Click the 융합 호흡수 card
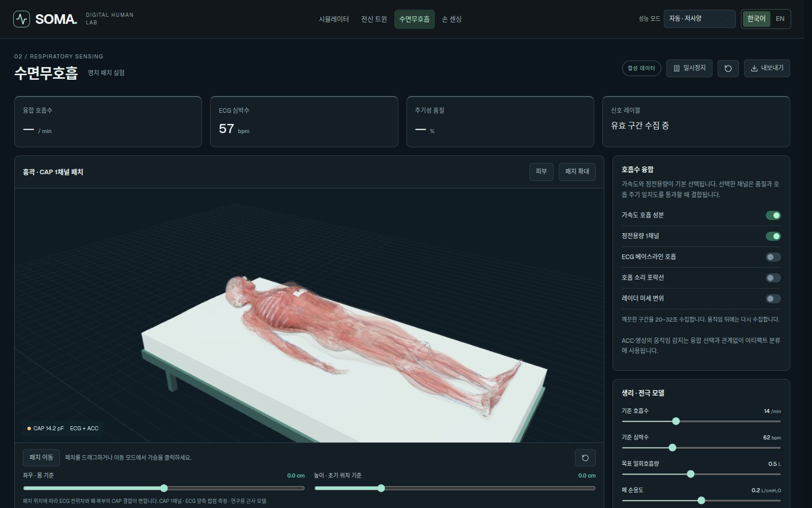The width and height of the screenshot is (812, 508). click(108, 122)
